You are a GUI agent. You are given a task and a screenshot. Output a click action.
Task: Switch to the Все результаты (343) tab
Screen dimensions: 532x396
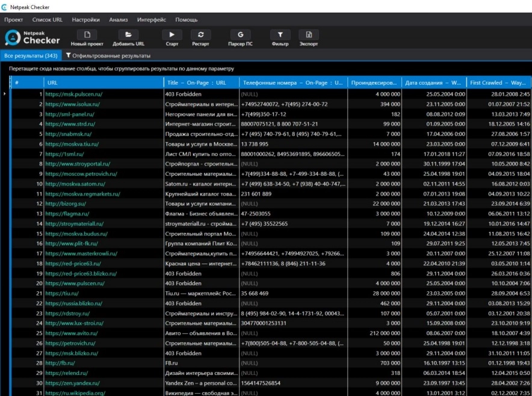coord(31,55)
